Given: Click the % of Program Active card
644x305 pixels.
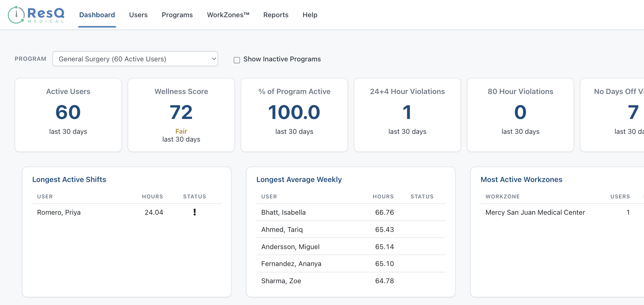Looking at the screenshot, I should coord(294,115).
